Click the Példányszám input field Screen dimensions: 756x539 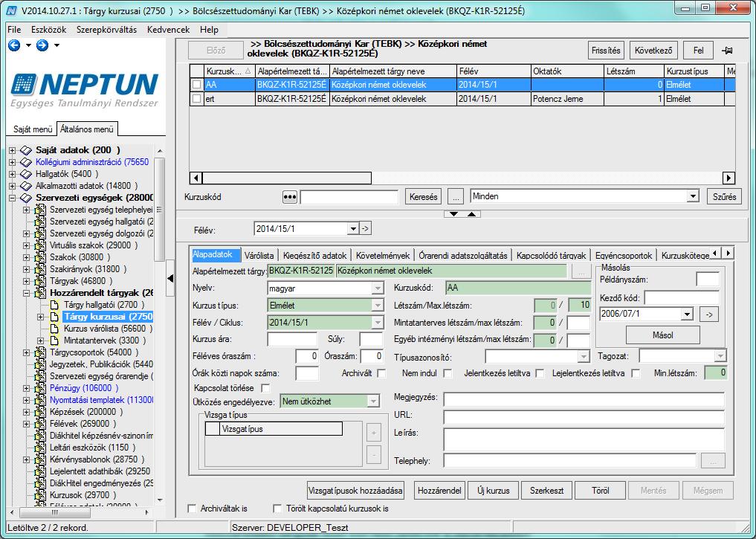pyautogui.click(x=708, y=280)
